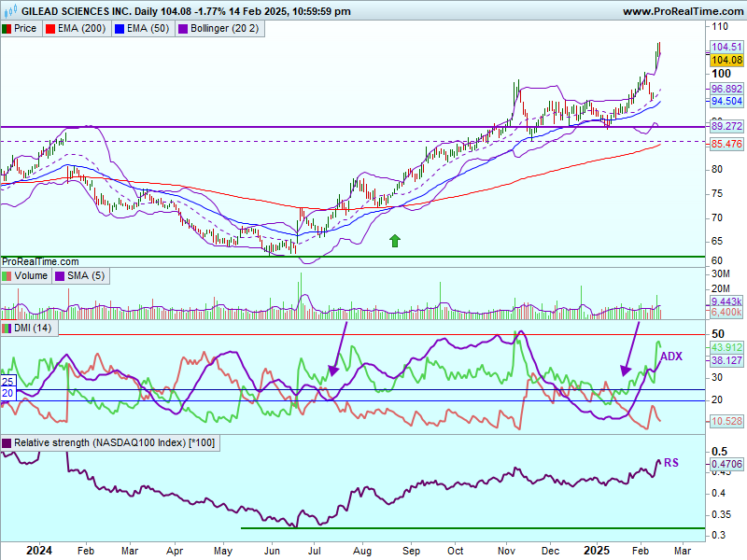Click the green up arrow marker on chart
Image resolution: width=747 pixels, height=560 pixels.
tap(394, 241)
